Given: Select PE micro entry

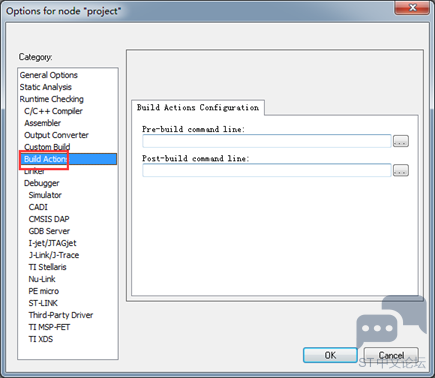Looking at the screenshot, I should (x=44, y=291).
